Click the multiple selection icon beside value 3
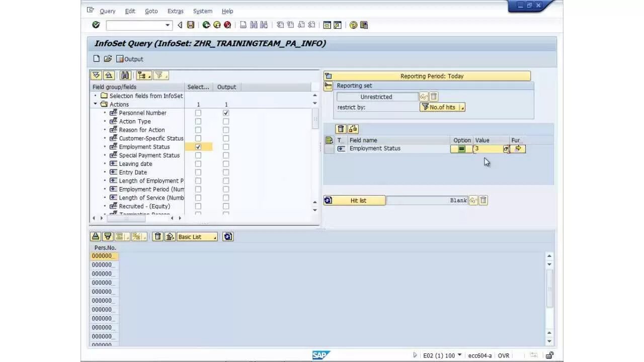 coord(506,149)
